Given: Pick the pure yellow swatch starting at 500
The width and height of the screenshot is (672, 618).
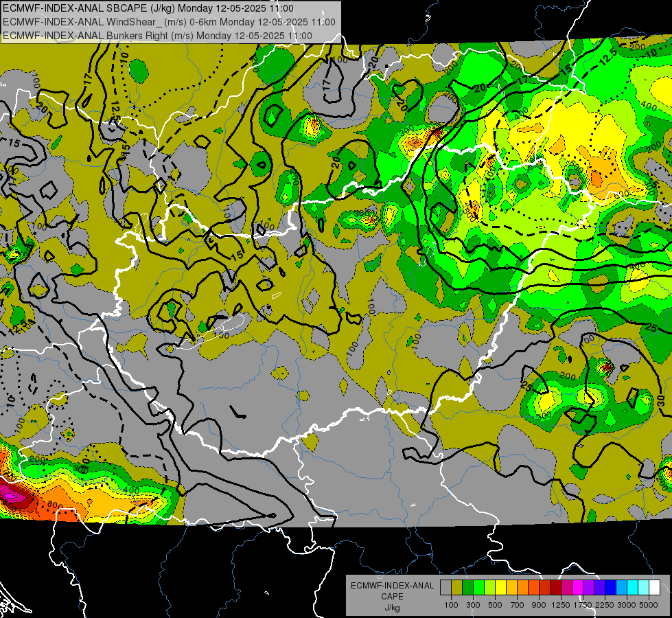Looking at the screenshot, I should pos(500,588).
